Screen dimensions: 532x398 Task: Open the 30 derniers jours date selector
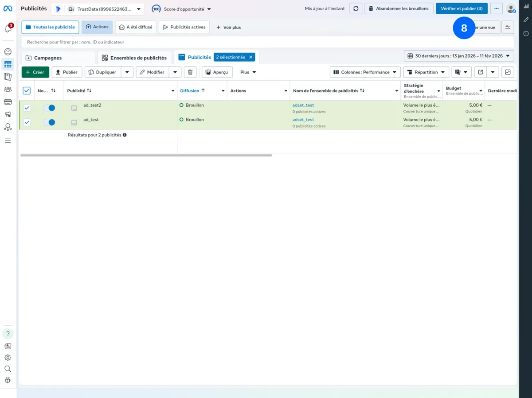point(458,56)
